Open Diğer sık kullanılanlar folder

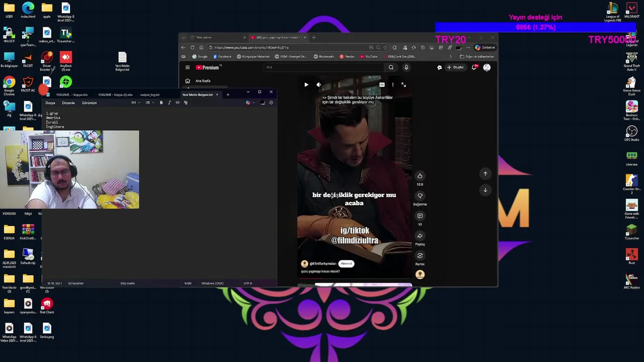tap(476, 57)
